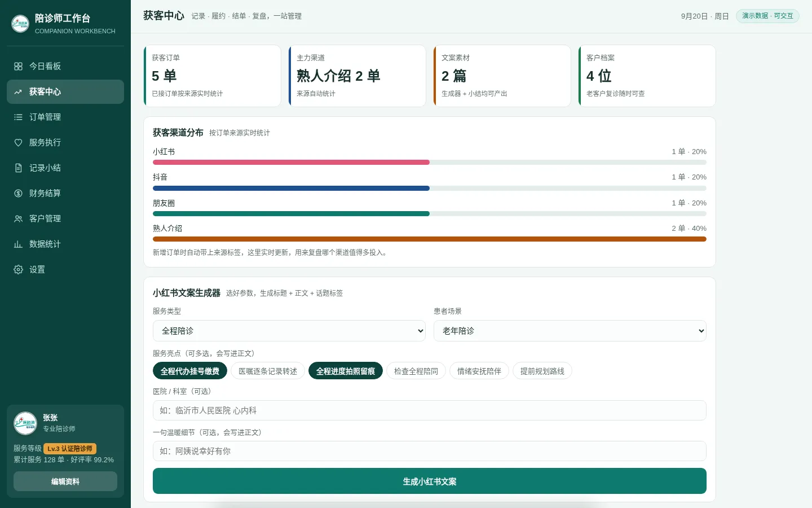The height and width of the screenshot is (508, 812).
Task: Click the 演示数据 · 可交互 badge
Action: click(x=767, y=16)
